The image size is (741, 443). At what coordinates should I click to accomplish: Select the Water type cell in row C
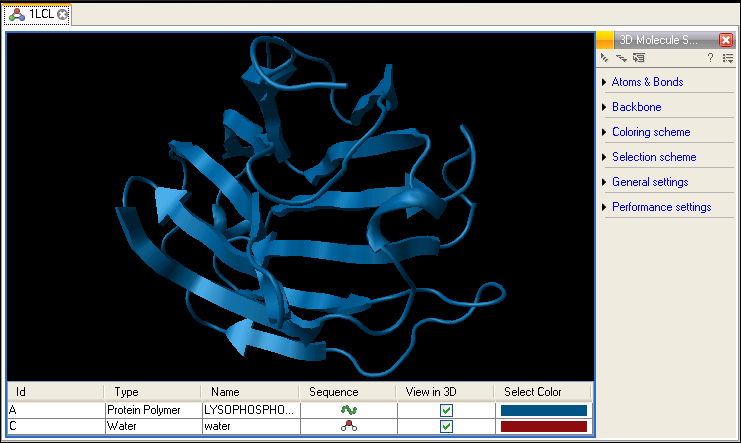[x=153, y=426]
